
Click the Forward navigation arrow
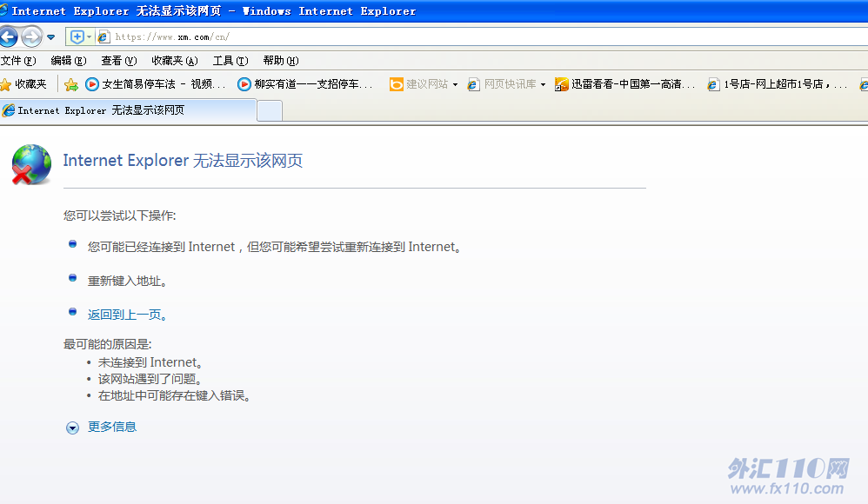pos(31,37)
